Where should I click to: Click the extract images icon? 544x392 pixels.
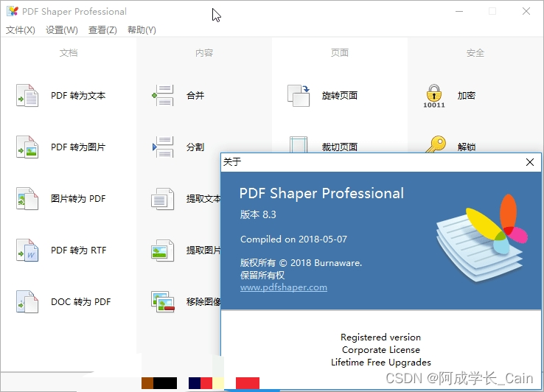point(163,250)
